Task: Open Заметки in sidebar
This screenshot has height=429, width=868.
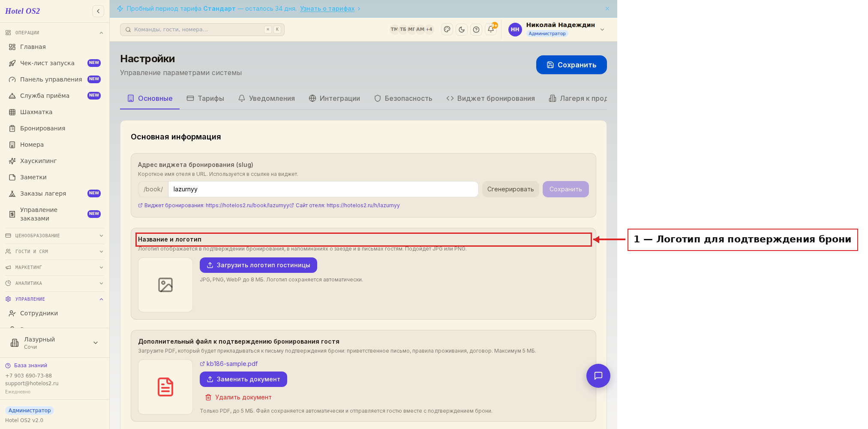Action: coord(54,177)
